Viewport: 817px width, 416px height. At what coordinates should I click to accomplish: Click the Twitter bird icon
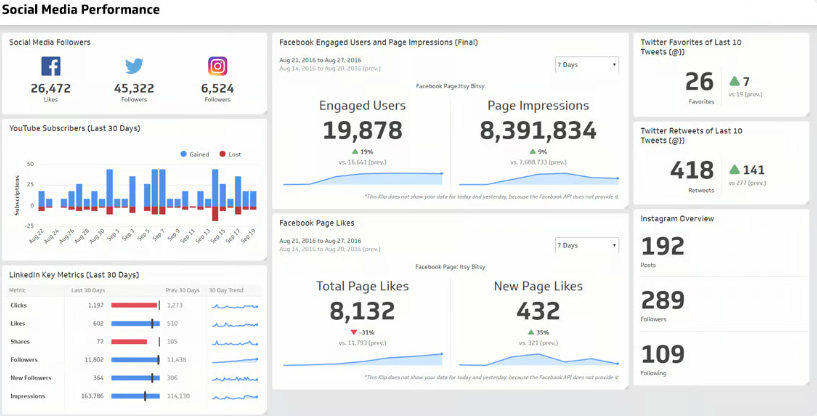[x=134, y=66]
